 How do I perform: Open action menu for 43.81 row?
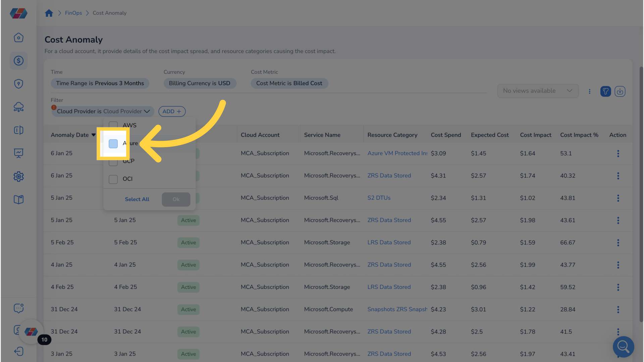tap(618, 198)
